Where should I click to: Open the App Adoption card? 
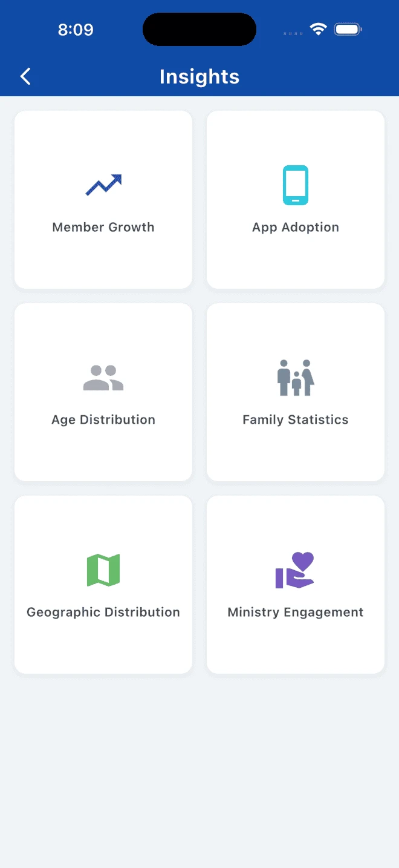[x=295, y=200]
